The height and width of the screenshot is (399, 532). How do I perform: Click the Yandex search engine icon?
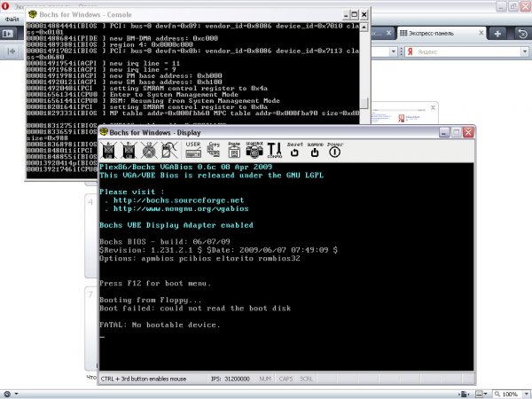[411, 51]
